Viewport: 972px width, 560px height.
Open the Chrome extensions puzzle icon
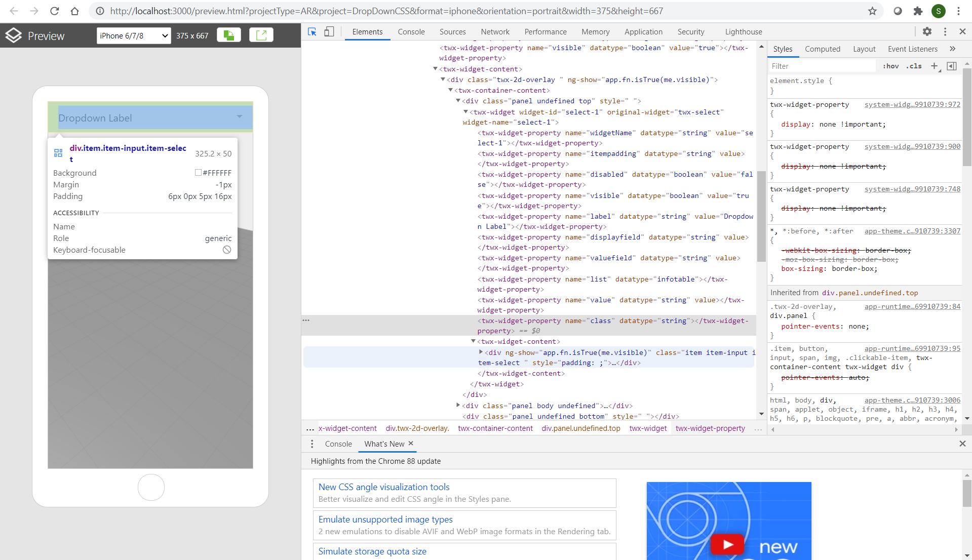coord(918,11)
